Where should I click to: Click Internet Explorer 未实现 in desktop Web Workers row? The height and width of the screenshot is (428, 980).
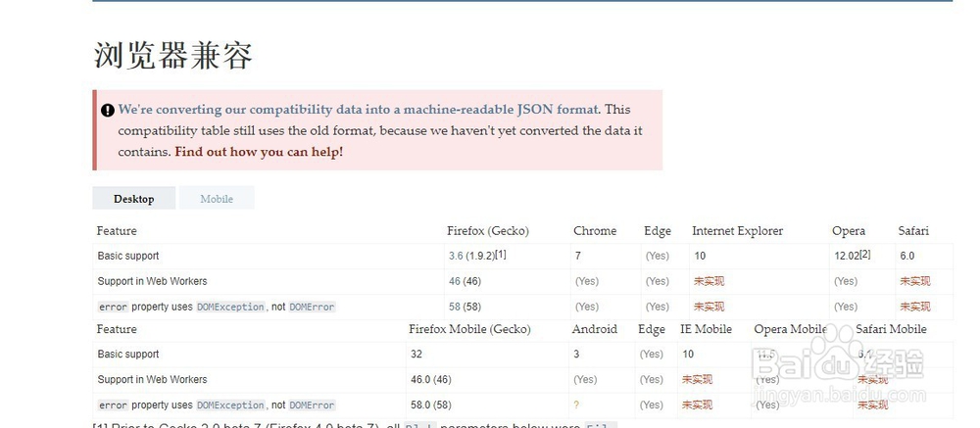coord(710,281)
